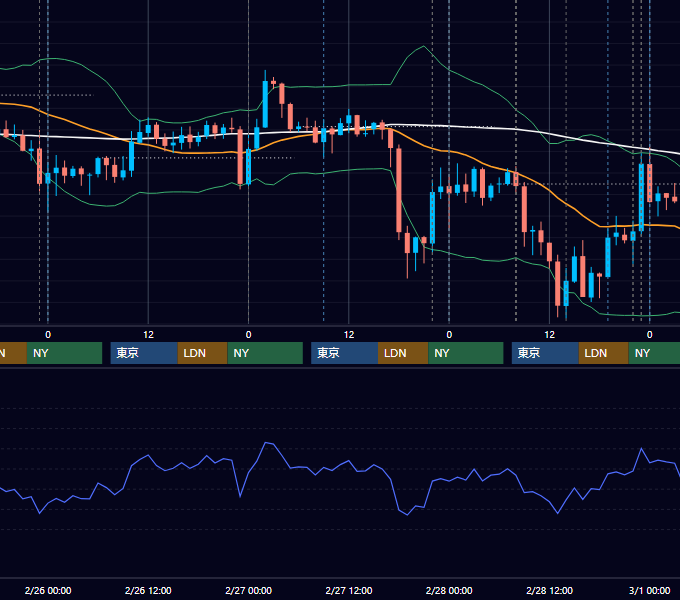
Task: Select the LDN block following the 2/26 東京 session
Action: [203, 353]
